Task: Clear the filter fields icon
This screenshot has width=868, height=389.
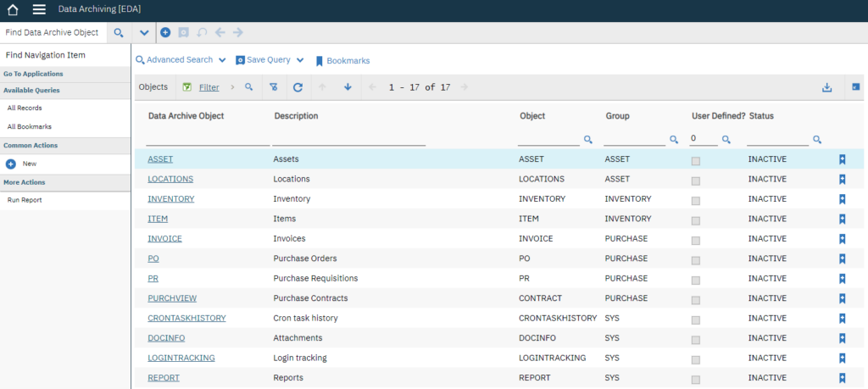Action: click(274, 87)
